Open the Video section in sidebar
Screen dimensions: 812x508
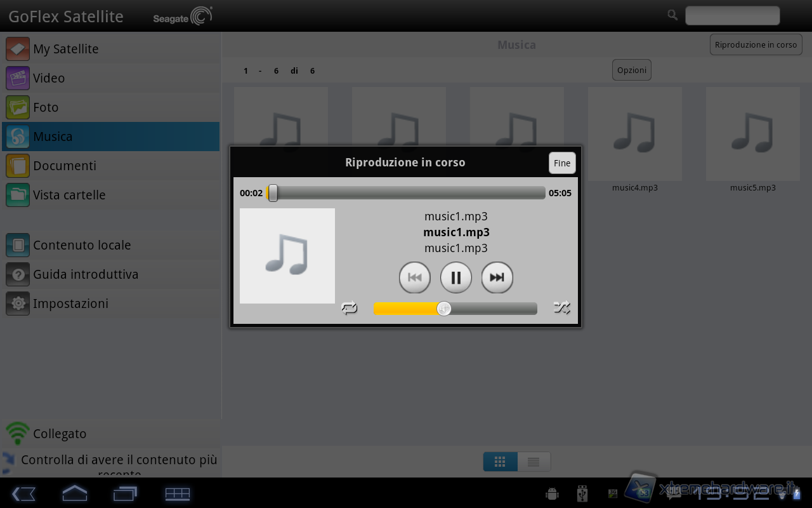coord(49,78)
